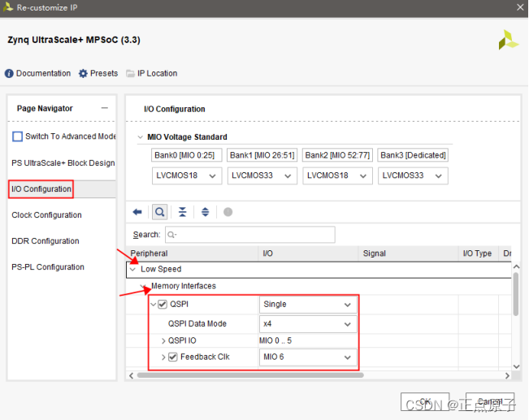This screenshot has height=420, width=529.
Task: Click in the Search input field
Action: (250, 235)
